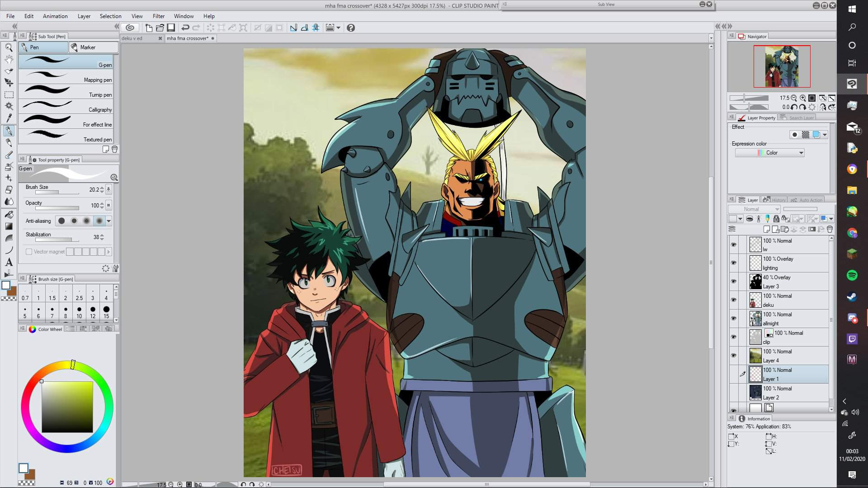This screenshot has width=868, height=488.
Task: Delete sub tool trash icon
Action: [115, 149]
